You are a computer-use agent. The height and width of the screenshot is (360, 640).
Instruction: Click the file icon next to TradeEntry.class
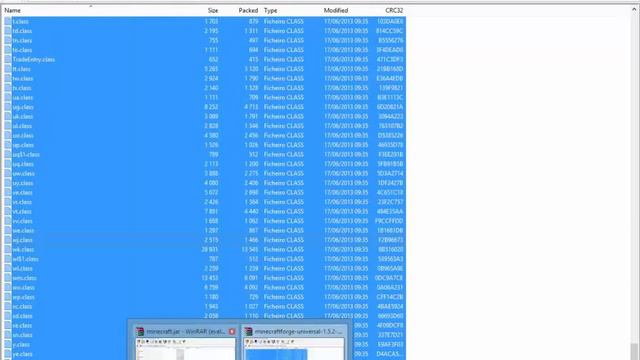(x=8, y=60)
